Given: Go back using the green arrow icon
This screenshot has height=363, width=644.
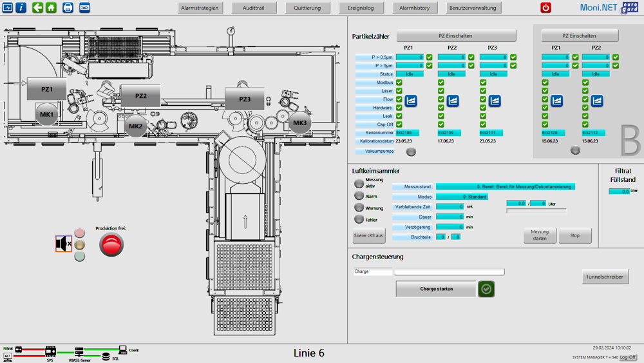Looking at the screenshot, I should 37,8.
